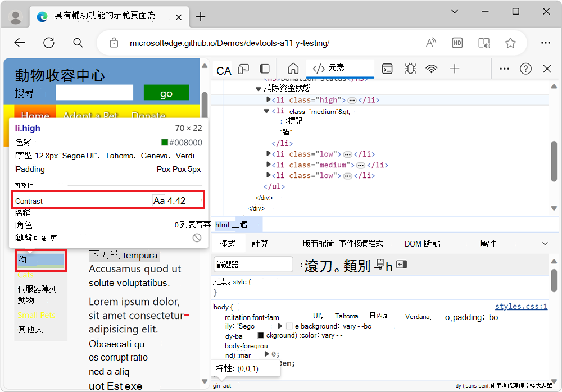Add more tools with plus button
The width and height of the screenshot is (562, 392).
(455, 69)
